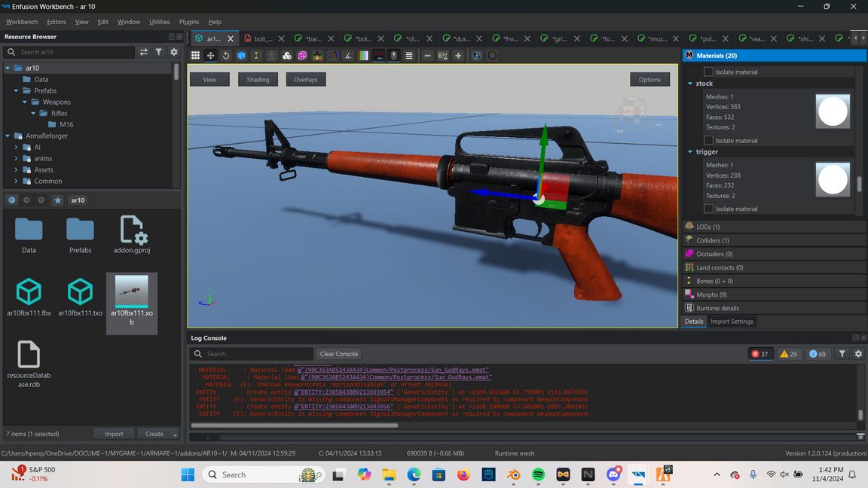The height and width of the screenshot is (488, 868).
Task: Expand the anims folder in tree
Action: tap(17, 159)
